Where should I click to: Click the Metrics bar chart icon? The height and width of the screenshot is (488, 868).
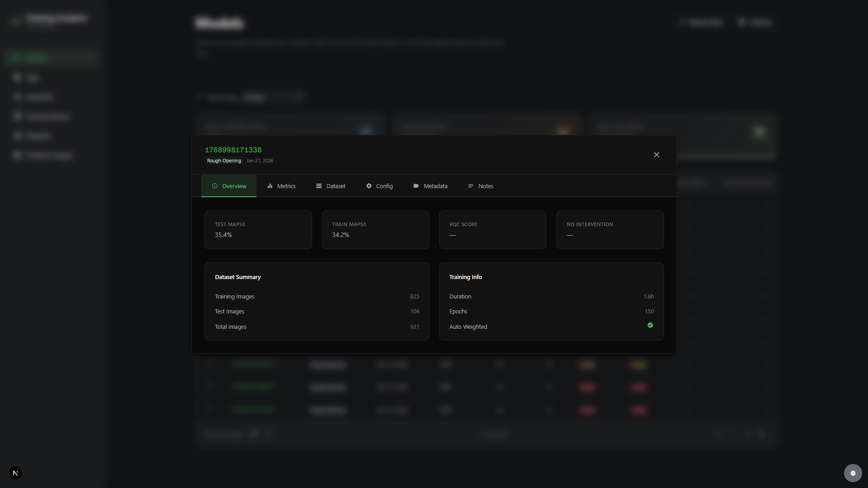[x=270, y=186]
